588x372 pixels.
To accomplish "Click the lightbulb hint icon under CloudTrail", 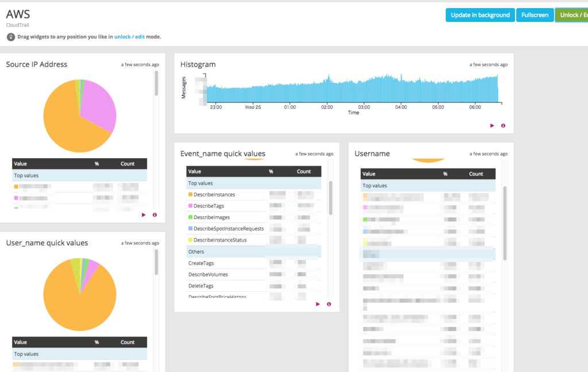I will click(11, 37).
